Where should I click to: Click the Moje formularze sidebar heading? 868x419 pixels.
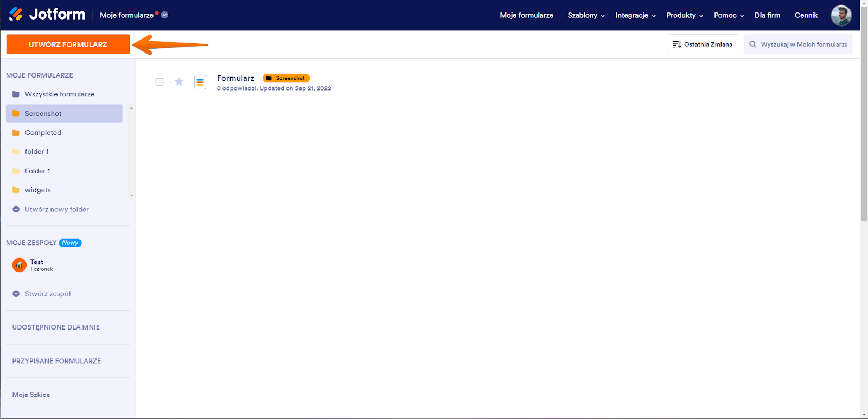(x=40, y=75)
